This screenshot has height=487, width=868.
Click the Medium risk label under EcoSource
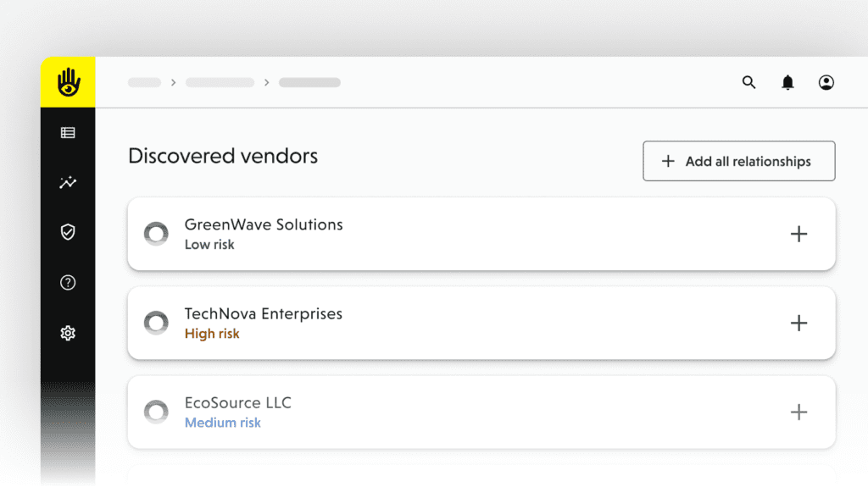[x=223, y=423]
